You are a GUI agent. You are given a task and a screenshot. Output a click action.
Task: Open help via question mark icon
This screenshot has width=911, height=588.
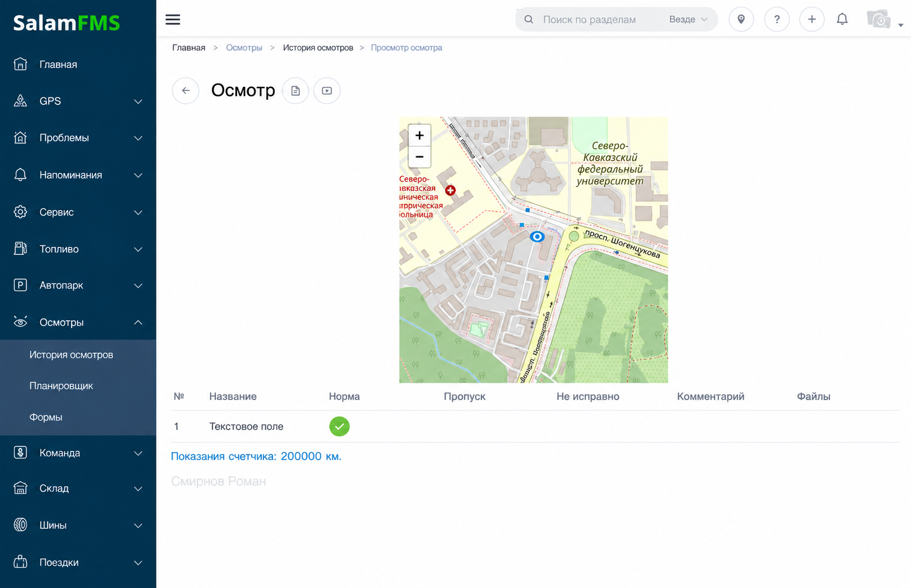(777, 19)
